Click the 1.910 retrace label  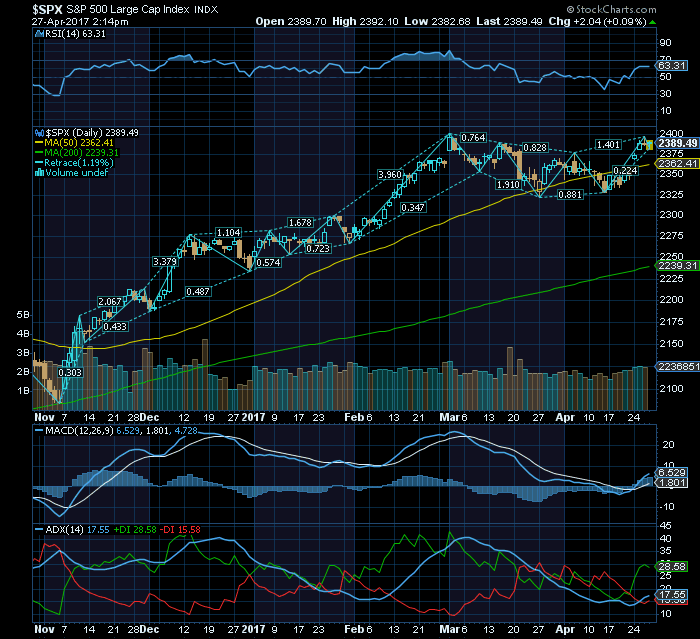(x=508, y=184)
